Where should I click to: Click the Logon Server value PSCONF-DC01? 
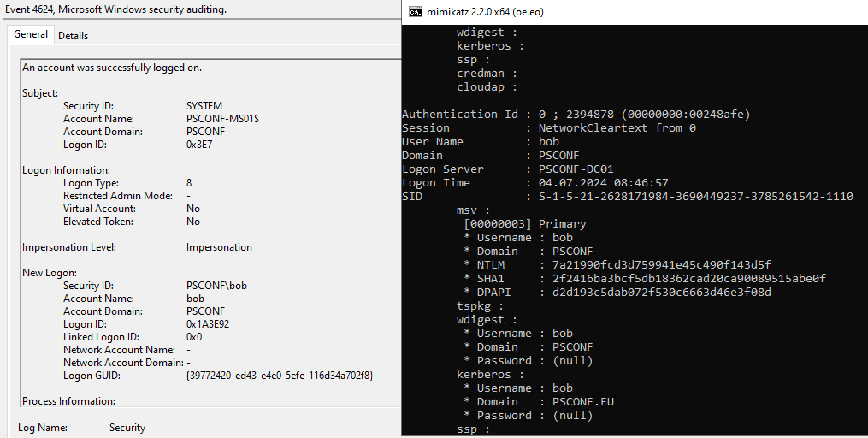(576, 169)
